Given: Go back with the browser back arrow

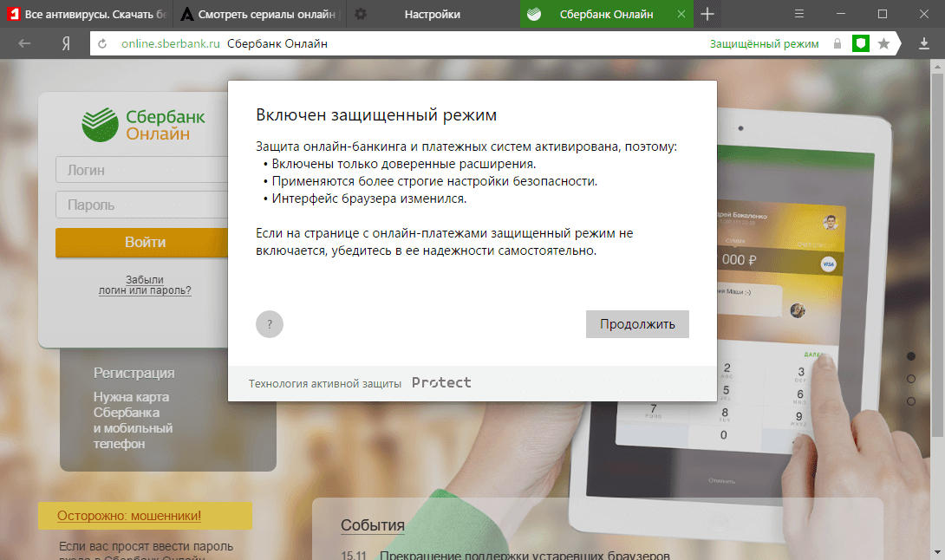Looking at the screenshot, I should click(x=24, y=43).
